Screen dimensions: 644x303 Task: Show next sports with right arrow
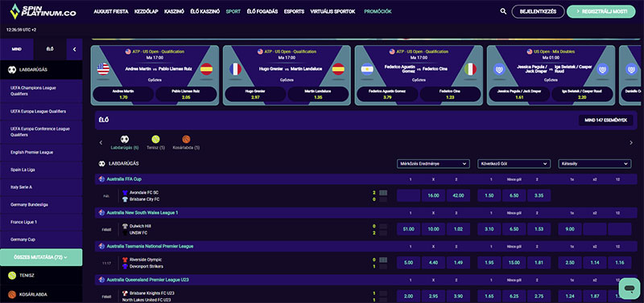point(631,143)
